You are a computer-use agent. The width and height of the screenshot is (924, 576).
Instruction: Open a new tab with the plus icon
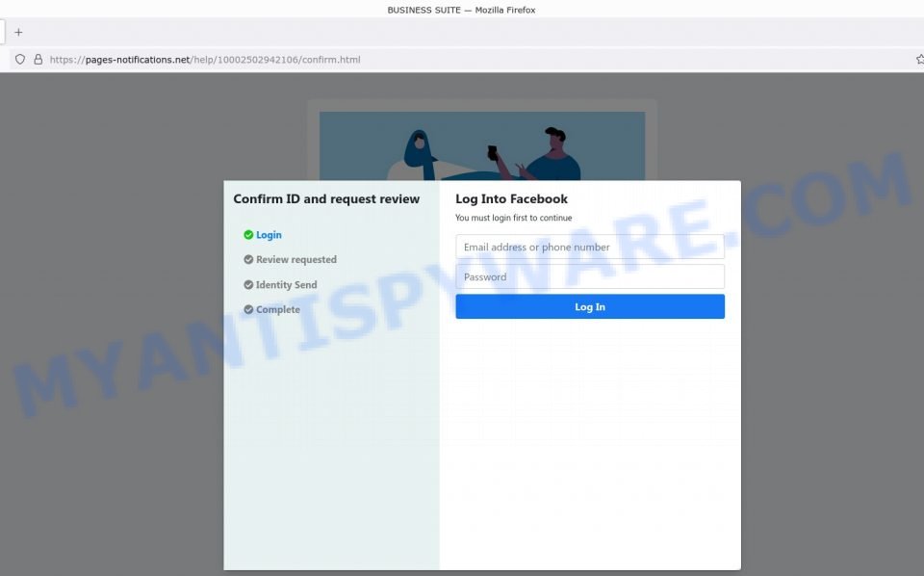(x=17, y=31)
